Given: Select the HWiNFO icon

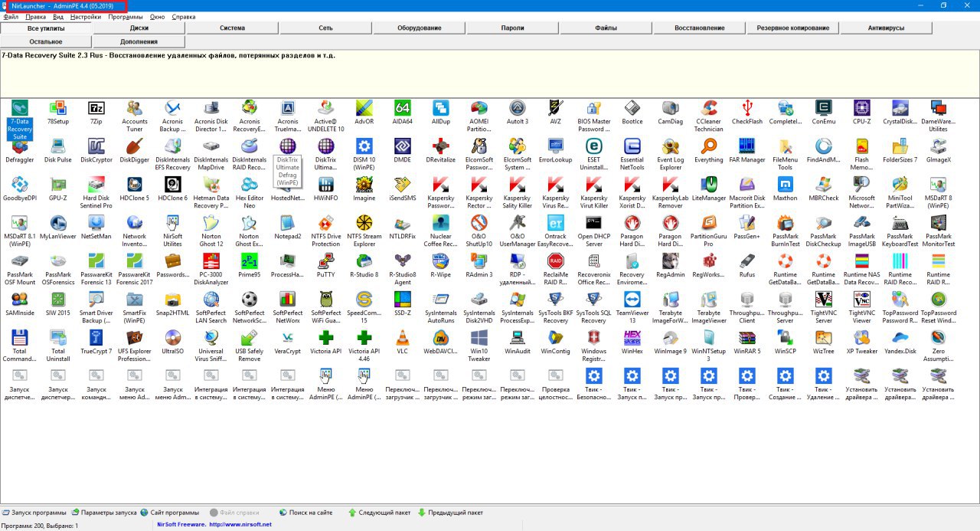Looking at the screenshot, I should coord(326,185).
